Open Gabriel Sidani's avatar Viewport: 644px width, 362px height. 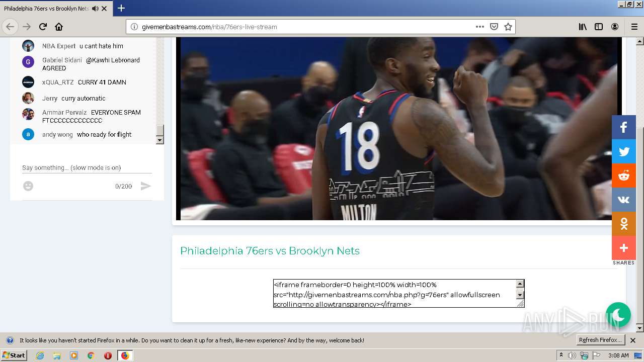28,62
